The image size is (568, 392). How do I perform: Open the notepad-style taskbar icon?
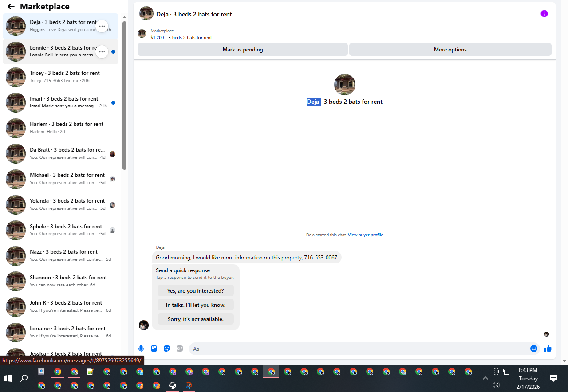[x=90, y=372]
